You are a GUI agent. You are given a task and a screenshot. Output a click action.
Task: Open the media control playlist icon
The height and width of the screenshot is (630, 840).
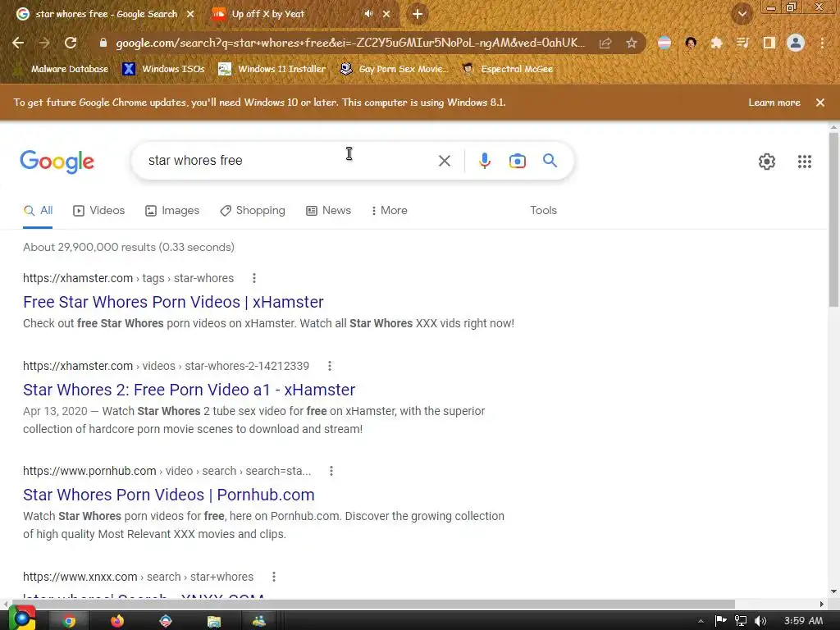(742, 43)
